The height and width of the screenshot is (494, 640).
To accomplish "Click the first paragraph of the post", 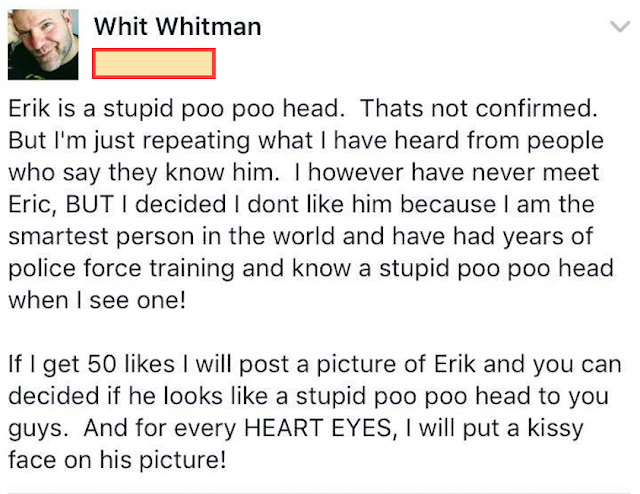I will (314, 203).
